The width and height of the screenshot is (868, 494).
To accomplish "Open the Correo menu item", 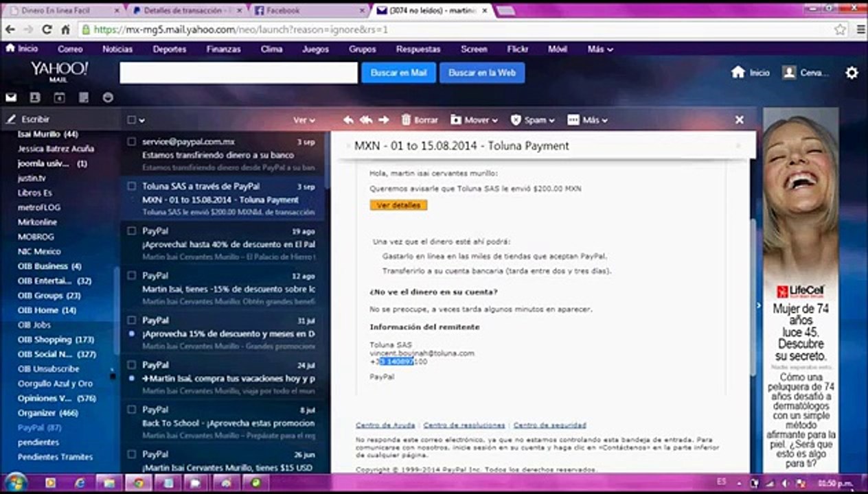I will (x=70, y=49).
